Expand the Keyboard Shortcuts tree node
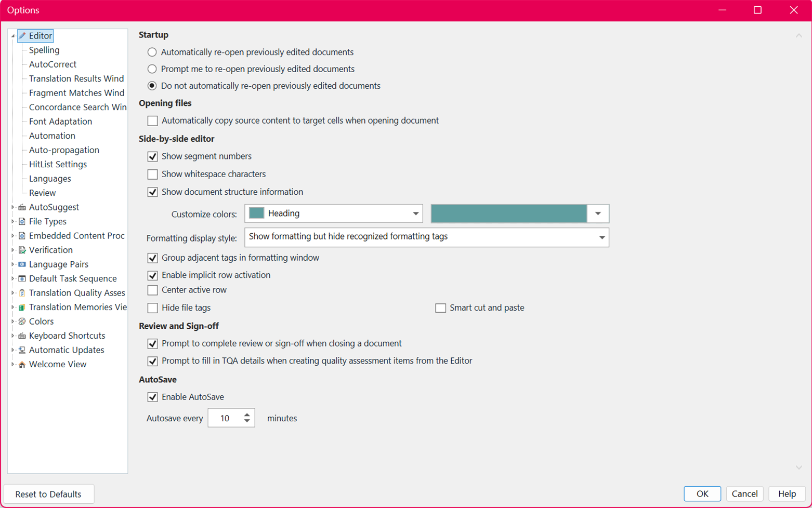Screen dimensions: 812x508 pyautogui.click(x=13, y=336)
